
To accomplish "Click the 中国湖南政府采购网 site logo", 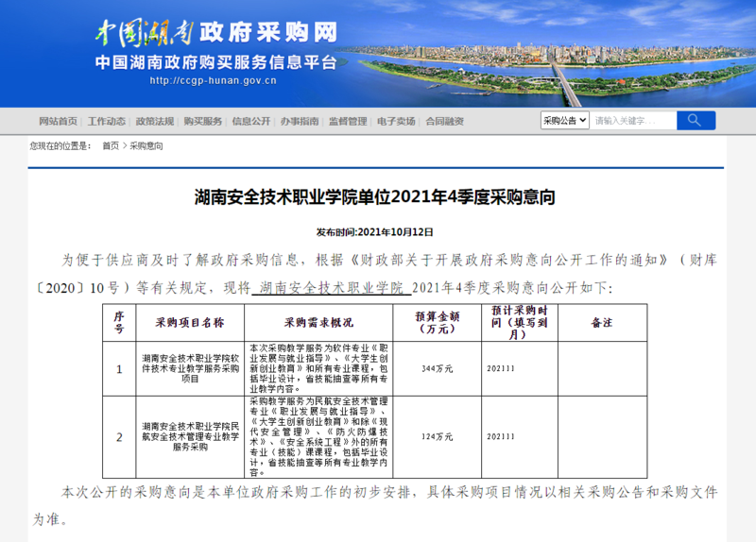I will [x=216, y=33].
